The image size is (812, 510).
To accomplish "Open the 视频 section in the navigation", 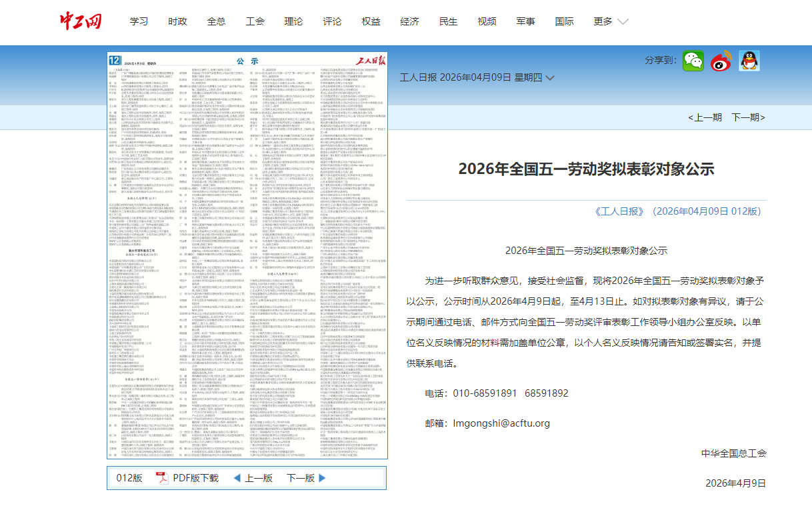I will [487, 21].
